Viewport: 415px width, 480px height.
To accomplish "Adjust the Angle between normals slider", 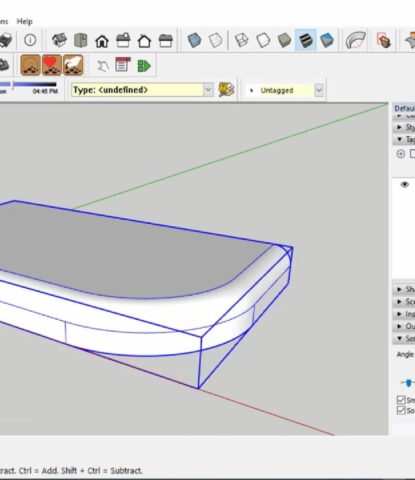I will [409, 383].
